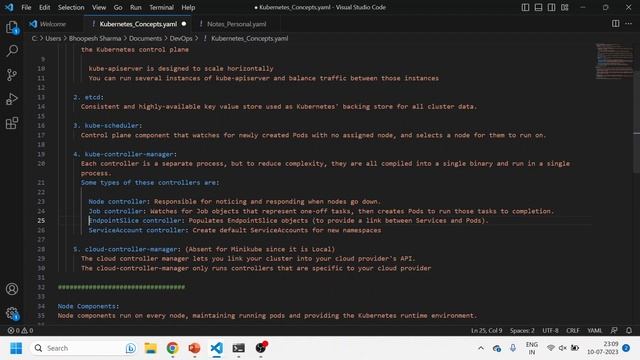
Task: Open the Edit menu
Action: click(x=44, y=7)
